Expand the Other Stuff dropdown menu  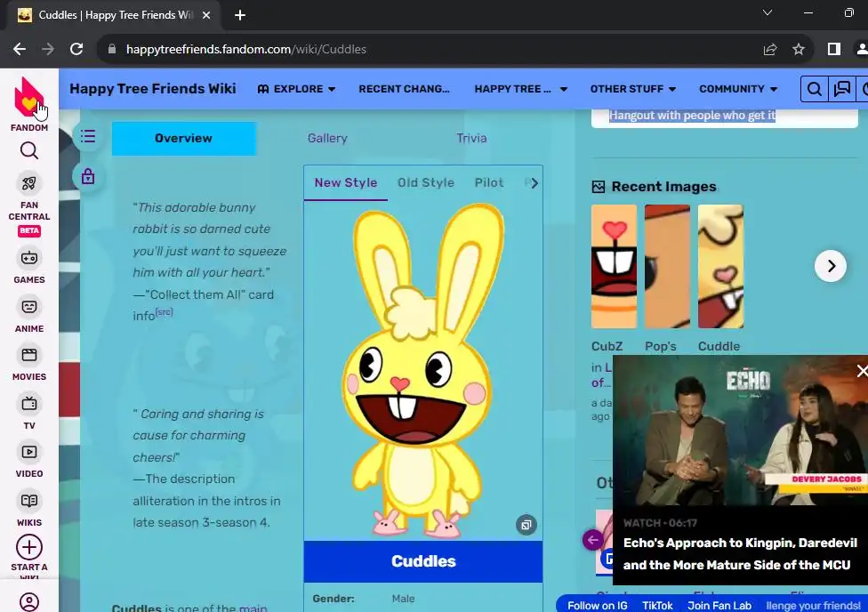(632, 89)
